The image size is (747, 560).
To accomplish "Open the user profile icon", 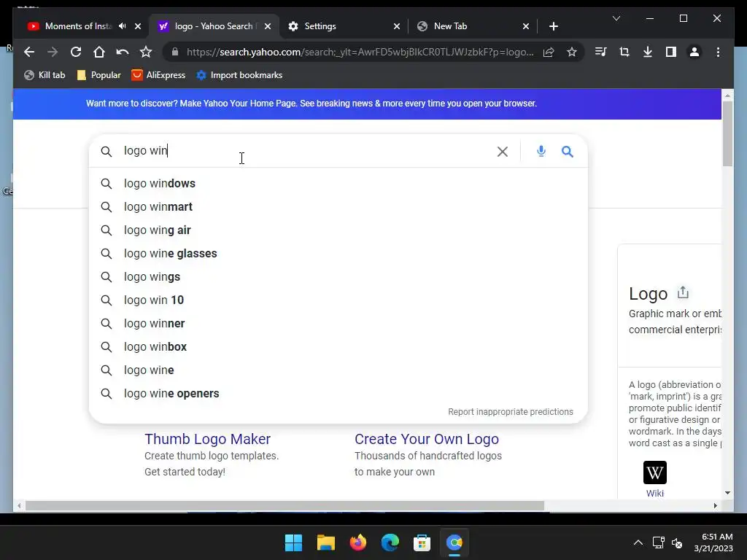I will pos(694,52).
